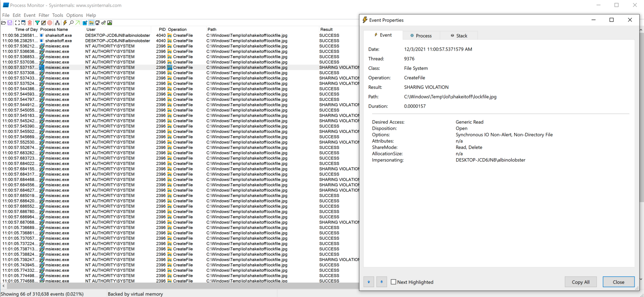Toggle Show Profiling Events icon
This screenshot has width=644, height=297.
pyautogui.click(x=110, y=23)
